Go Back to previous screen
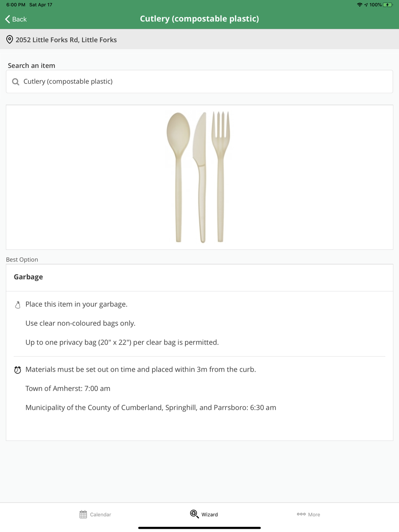399x532 pixels. [x=16, y=19]
